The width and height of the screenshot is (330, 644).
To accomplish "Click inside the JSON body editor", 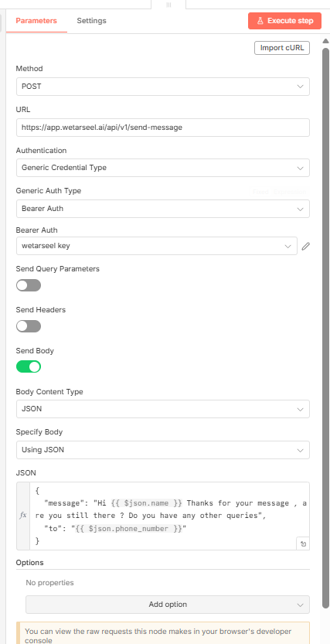I will [168, 516].
